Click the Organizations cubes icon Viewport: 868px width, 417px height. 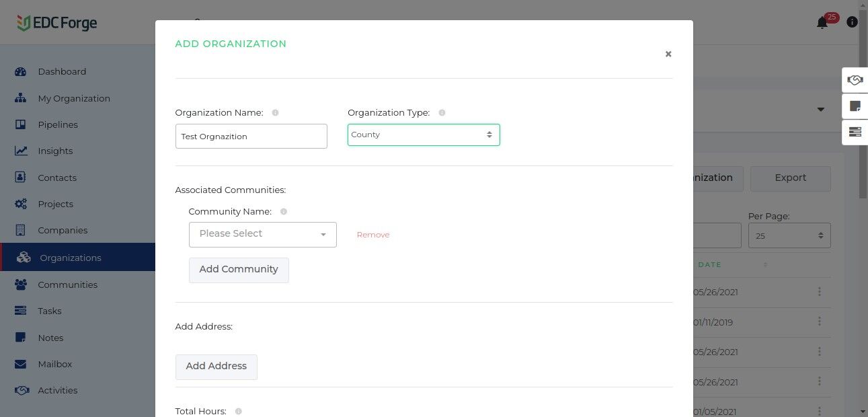tap(24, 258)
